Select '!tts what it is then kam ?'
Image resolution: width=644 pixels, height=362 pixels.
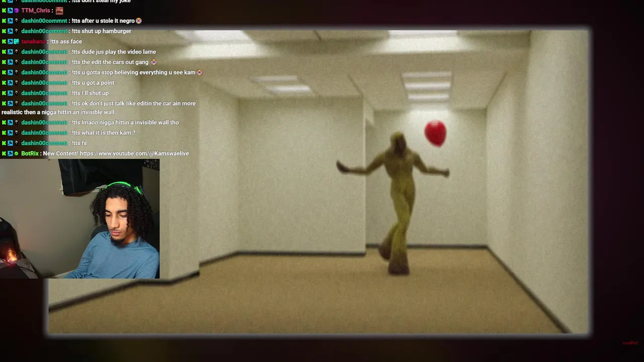103,133
